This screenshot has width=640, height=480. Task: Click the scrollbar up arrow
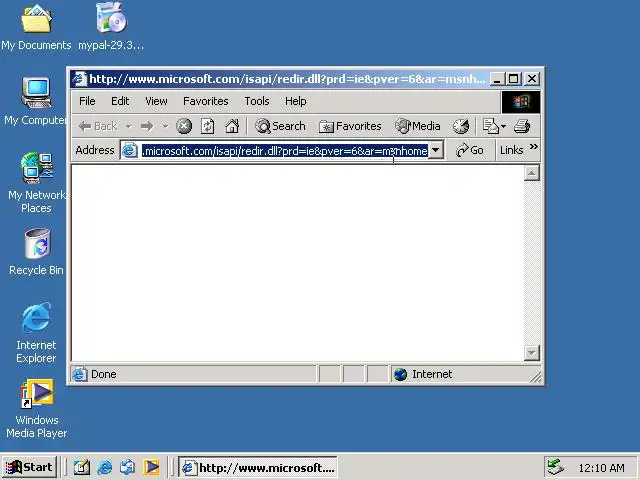point(531,173)
